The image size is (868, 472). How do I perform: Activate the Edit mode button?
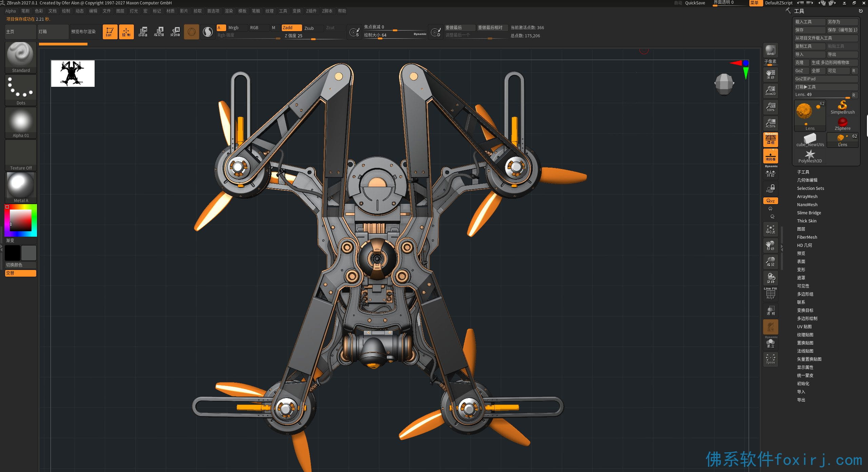[x=110, y=32]
